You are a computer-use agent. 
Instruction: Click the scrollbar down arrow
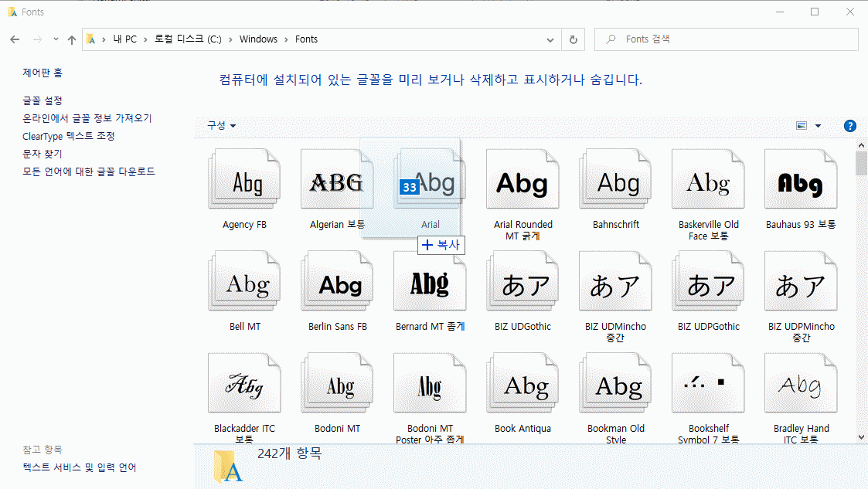pyautogui.click(x=861, y=437)
